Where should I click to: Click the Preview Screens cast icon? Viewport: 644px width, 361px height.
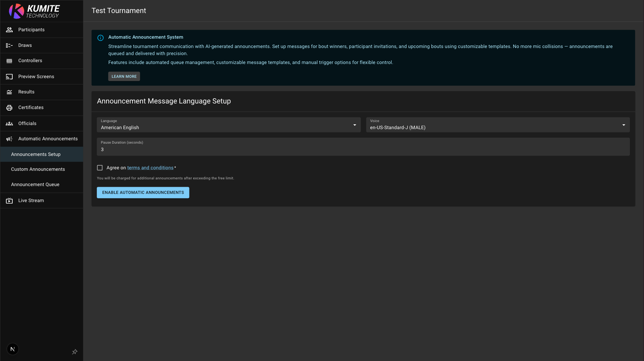(x=9, y=77)
